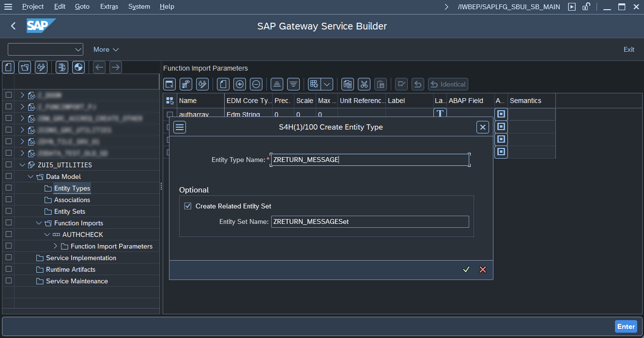Screen dimensions: 644x338
Task: Click the lock icon in title bar
Action: [x=586, y=7]
